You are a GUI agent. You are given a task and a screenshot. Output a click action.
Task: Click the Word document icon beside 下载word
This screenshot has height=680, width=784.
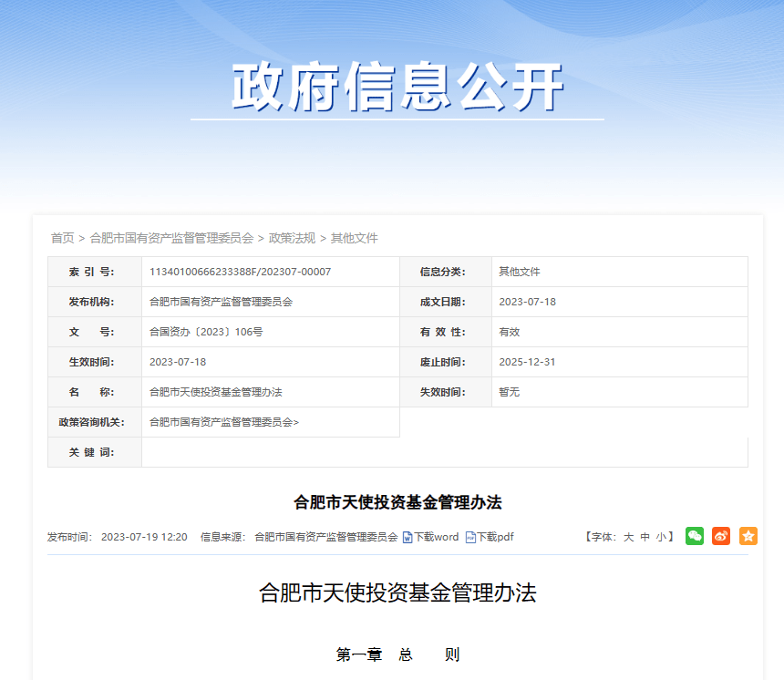407,537
